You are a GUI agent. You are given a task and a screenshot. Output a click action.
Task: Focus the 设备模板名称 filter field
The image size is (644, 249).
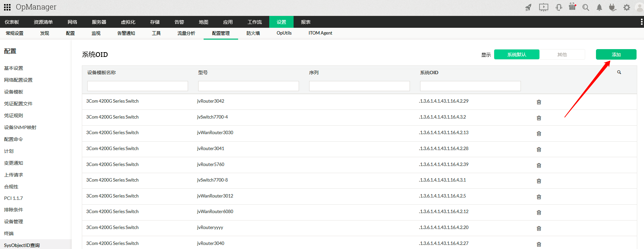pos(138,86)
